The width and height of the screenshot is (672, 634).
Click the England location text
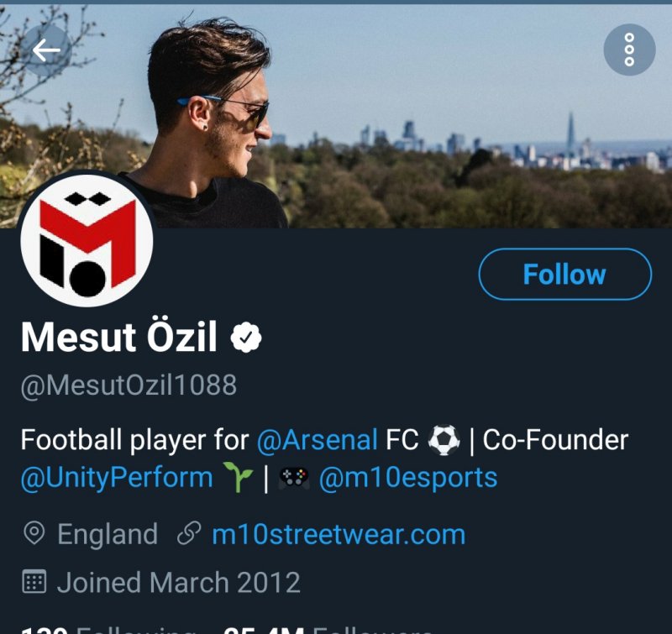[108, 534]
